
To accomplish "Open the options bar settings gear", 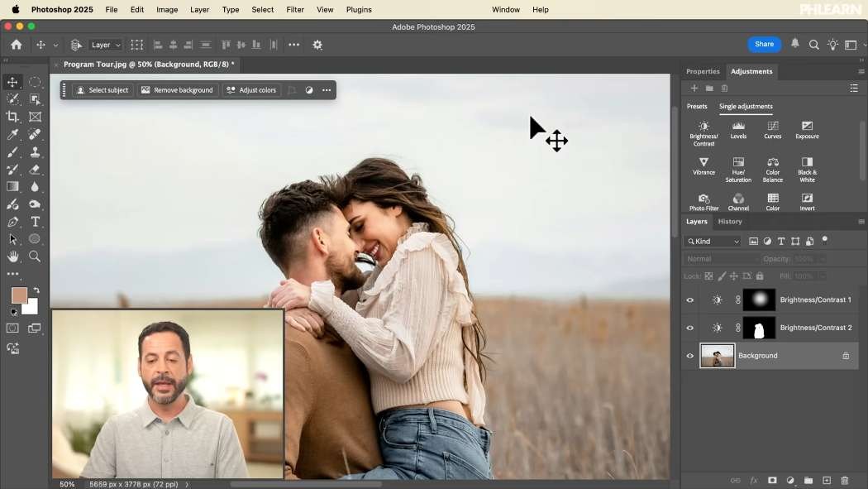I will point(317,45).
